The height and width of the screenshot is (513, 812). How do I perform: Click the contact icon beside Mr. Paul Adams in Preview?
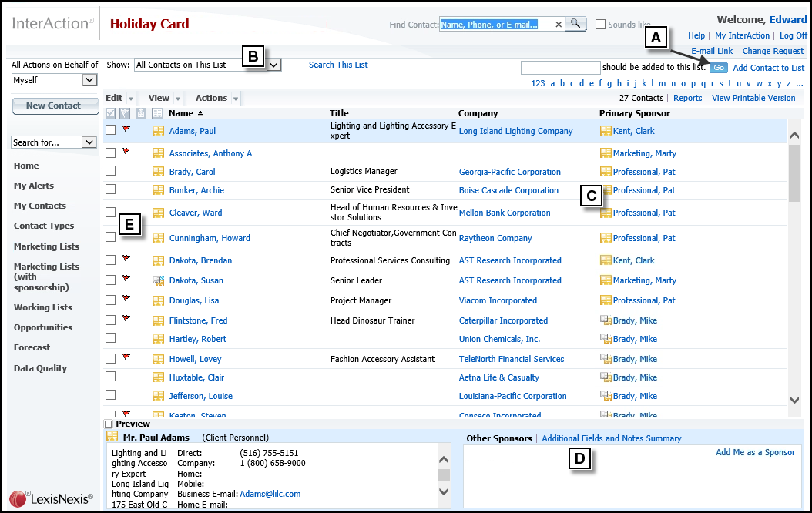click(112, 437)
